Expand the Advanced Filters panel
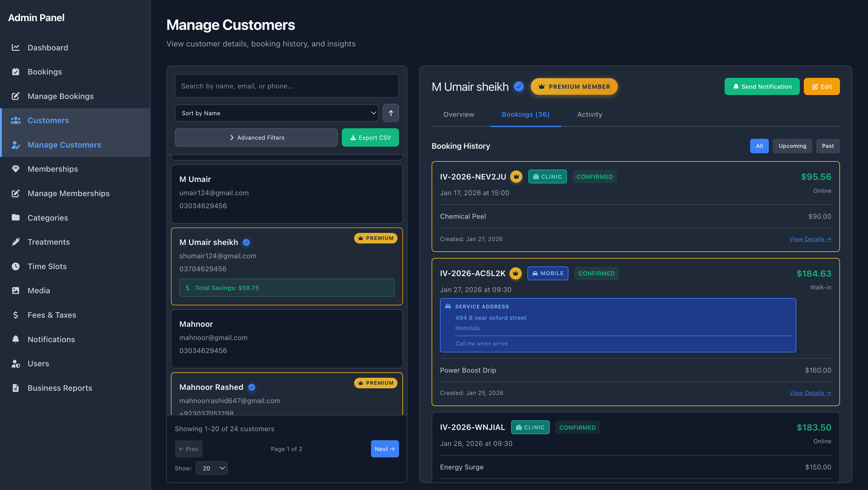The height and width of the screenshot is (490, 868). 256,137
